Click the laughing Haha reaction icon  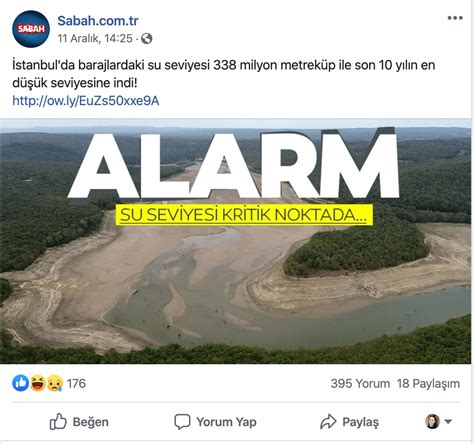38,383
